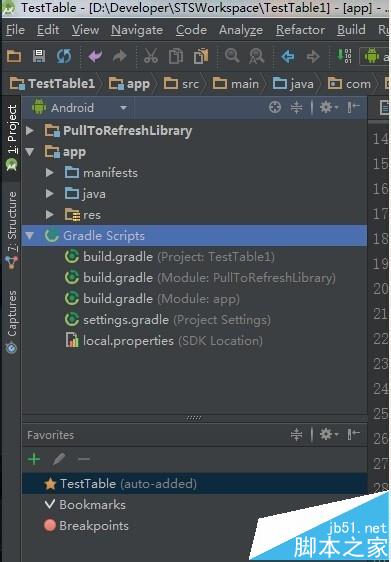Open Favorites panel gear settings
391x562 pixels.
point(328,435)
